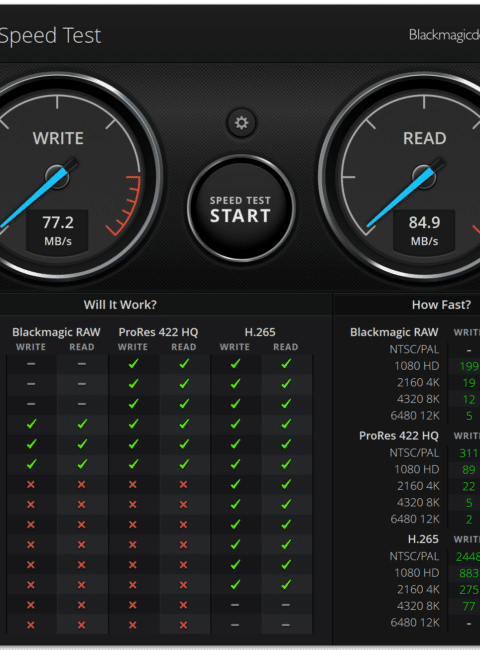The image size is (480, 650).
Task: Click the Blackmagicdesign logo text
Action: coord(444,35)
